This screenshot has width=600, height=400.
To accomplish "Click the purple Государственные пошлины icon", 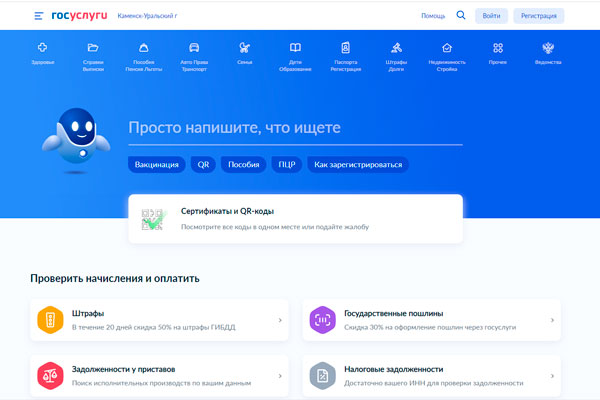I will [x=323, y=320].
